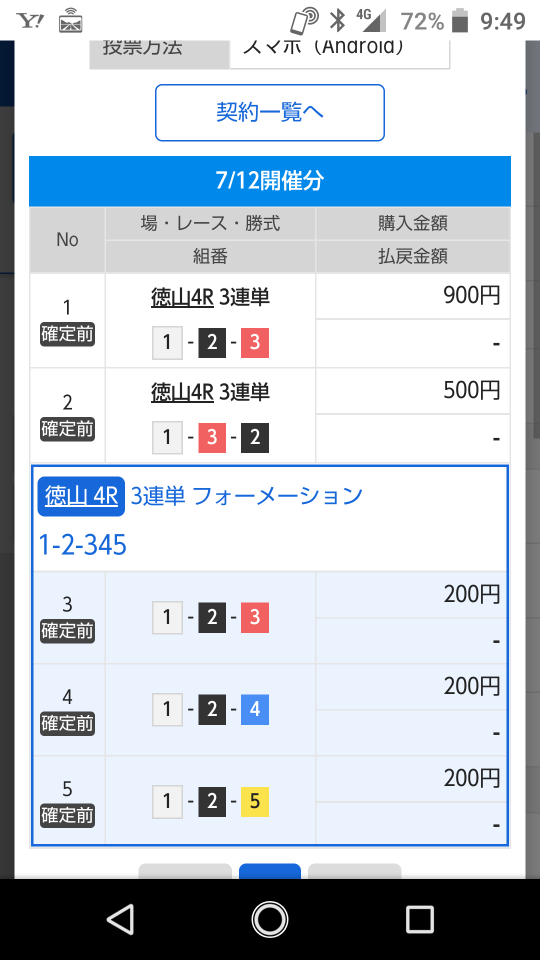Tap the Yahoo Y! status bar icon
Image resolution: width=540 pixels, height=960 pixels.
coord(30,21)
